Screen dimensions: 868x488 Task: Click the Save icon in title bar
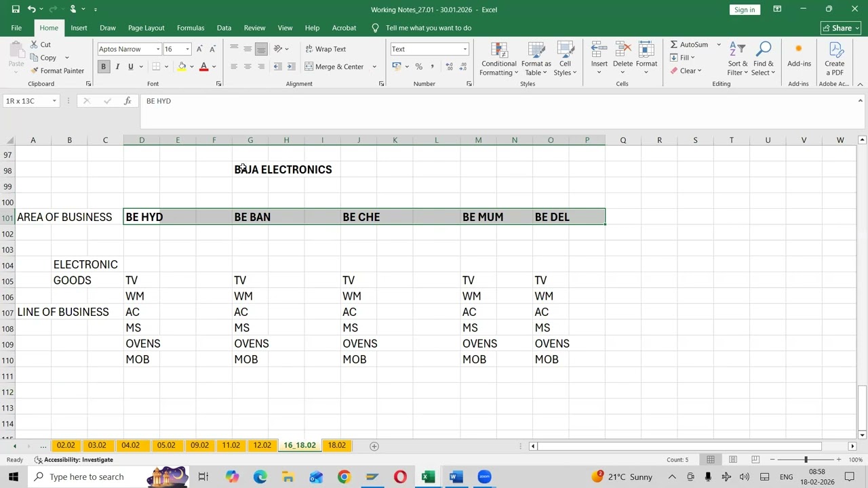coord(15,9)
